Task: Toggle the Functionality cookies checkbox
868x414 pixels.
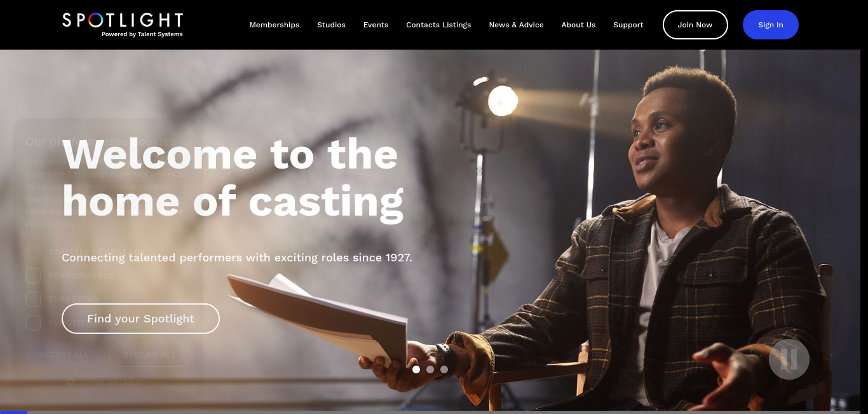Action: pyautogui.click(x=33, y=323)
